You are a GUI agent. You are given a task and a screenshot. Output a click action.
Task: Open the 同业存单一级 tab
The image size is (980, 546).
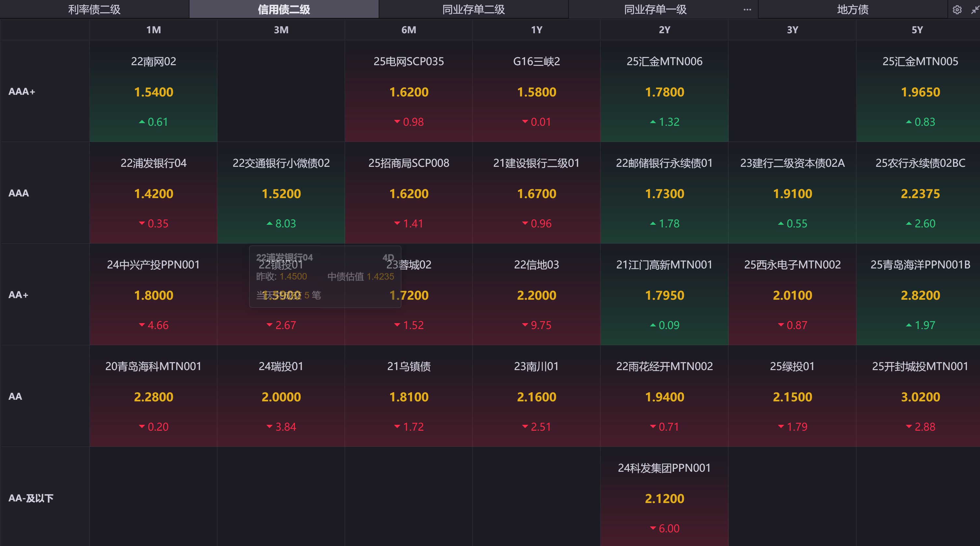point(655,9)
